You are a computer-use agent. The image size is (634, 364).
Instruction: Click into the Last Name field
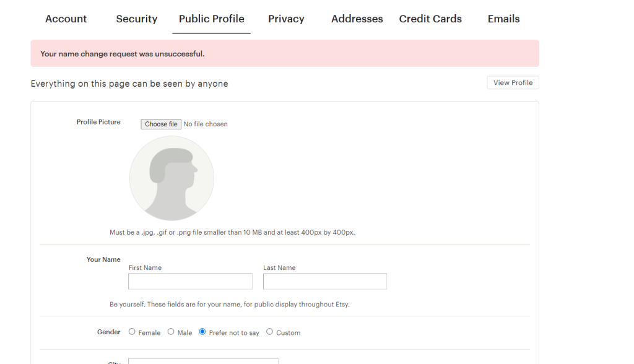point(324,282)
